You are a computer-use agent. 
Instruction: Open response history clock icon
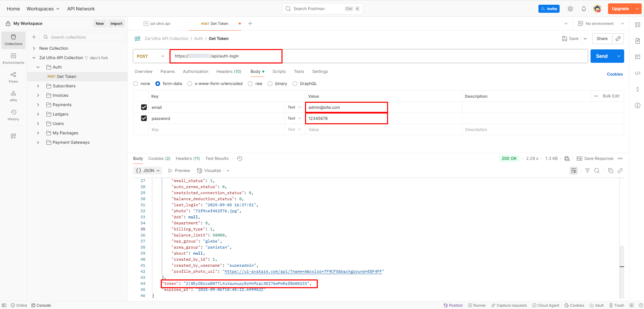tap(240, 159)
